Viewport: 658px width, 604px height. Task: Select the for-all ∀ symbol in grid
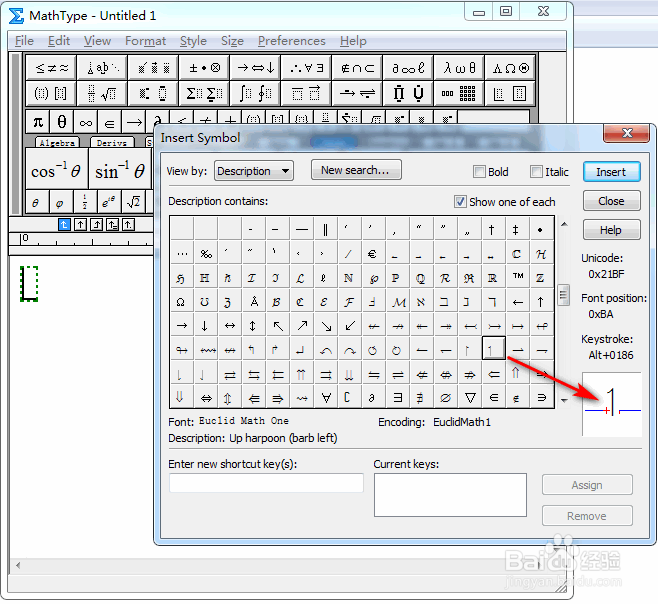pos(326,397)
